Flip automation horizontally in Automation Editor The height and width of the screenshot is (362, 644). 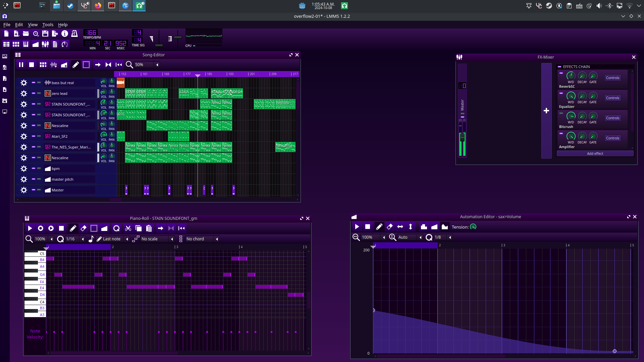(400, 227)
